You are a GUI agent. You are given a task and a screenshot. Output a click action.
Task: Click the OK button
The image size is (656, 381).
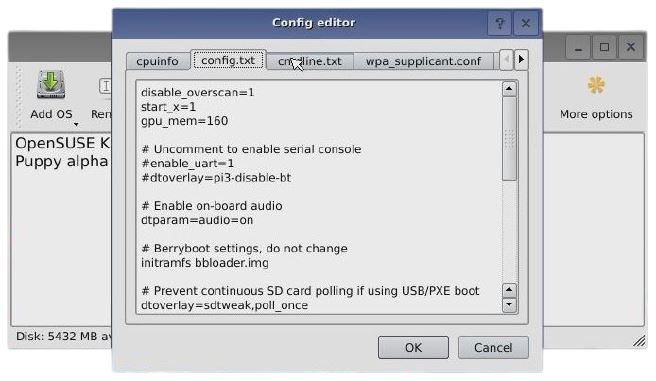(413, 348)
